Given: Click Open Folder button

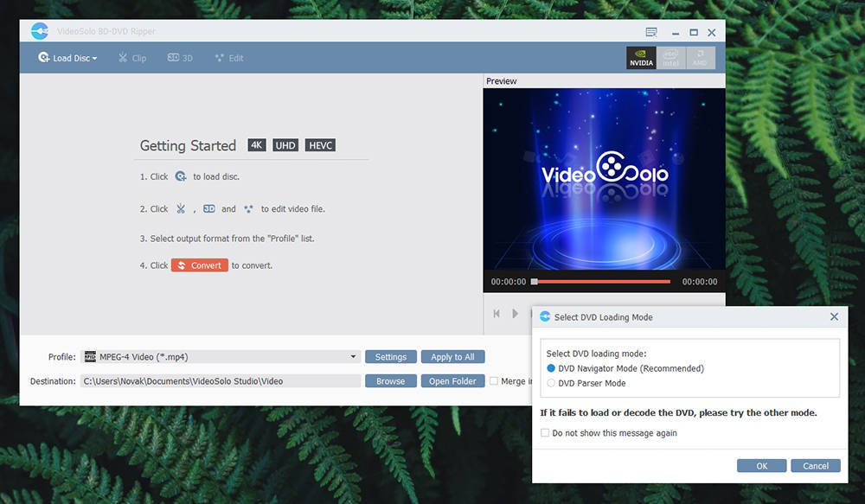Looking at the screenshot, I should (452, 381).
